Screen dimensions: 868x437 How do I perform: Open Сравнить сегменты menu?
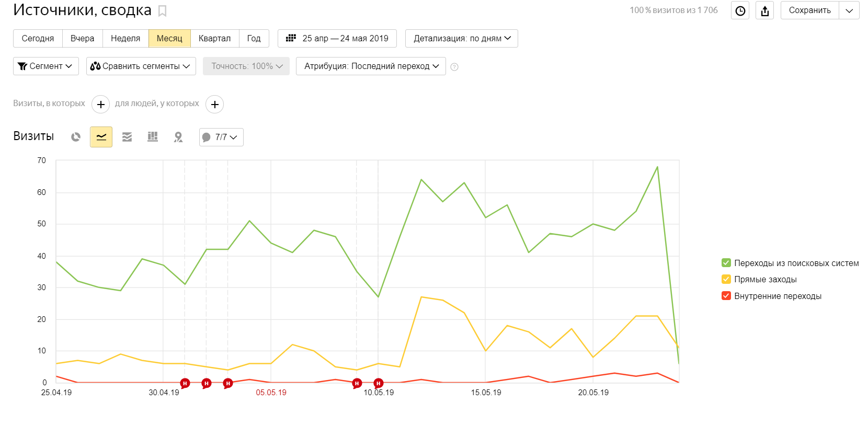click(x=141, y=66)
